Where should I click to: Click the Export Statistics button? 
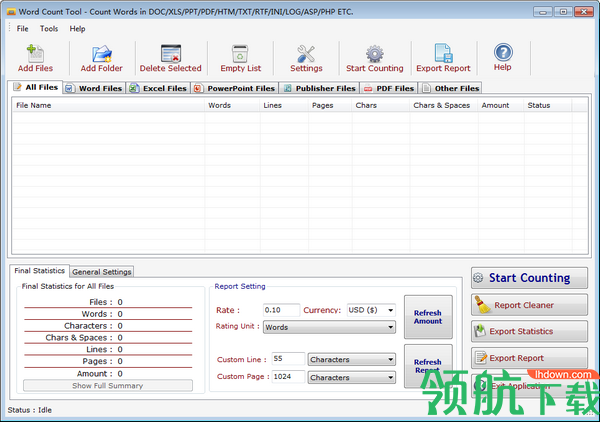[529, 331]
